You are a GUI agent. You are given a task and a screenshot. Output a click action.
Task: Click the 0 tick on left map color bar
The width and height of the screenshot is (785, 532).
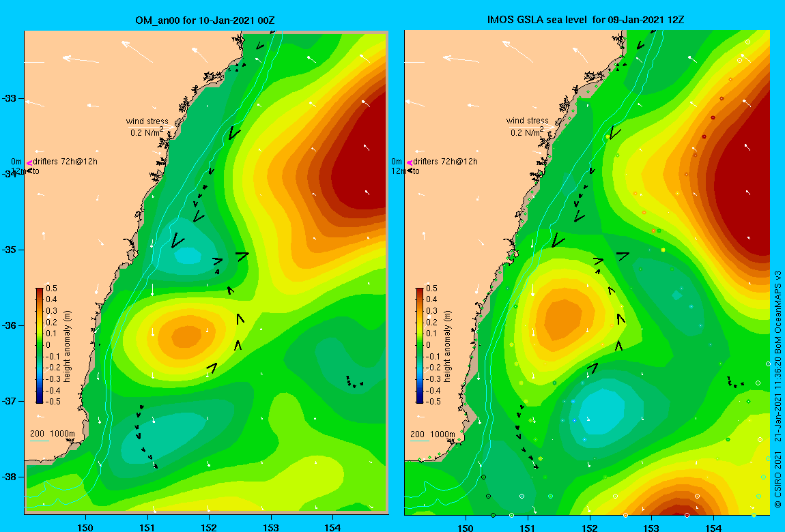pos(48,345)
